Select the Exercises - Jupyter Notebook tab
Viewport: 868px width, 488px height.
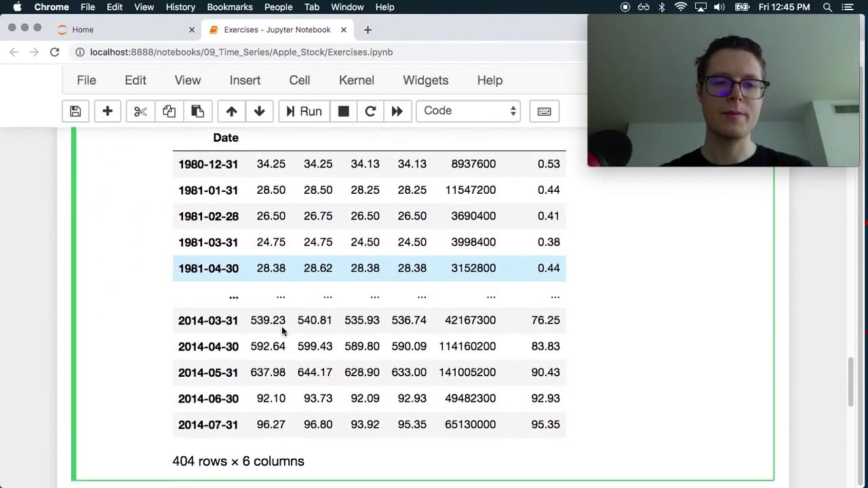pyautogui.click(x=277, y=30)
